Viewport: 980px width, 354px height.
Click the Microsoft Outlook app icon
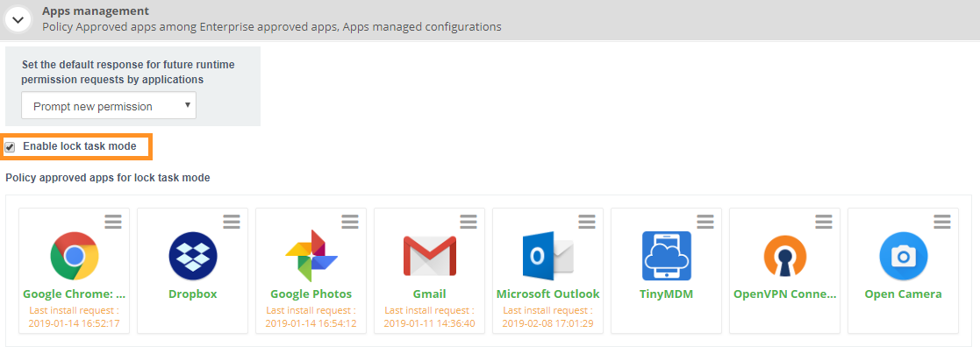(548, 256)
